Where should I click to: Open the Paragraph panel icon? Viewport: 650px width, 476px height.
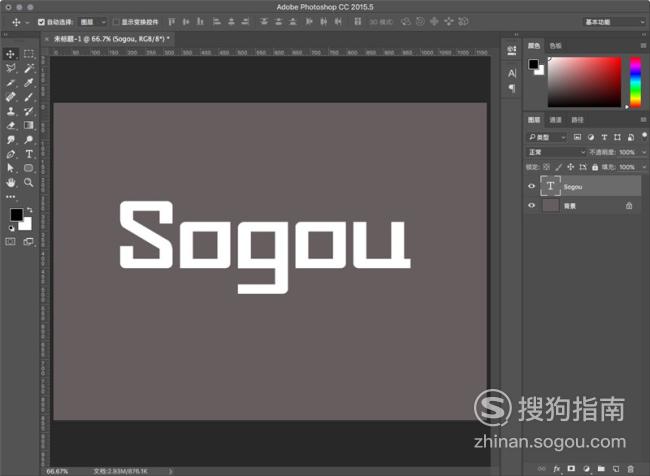512,88
